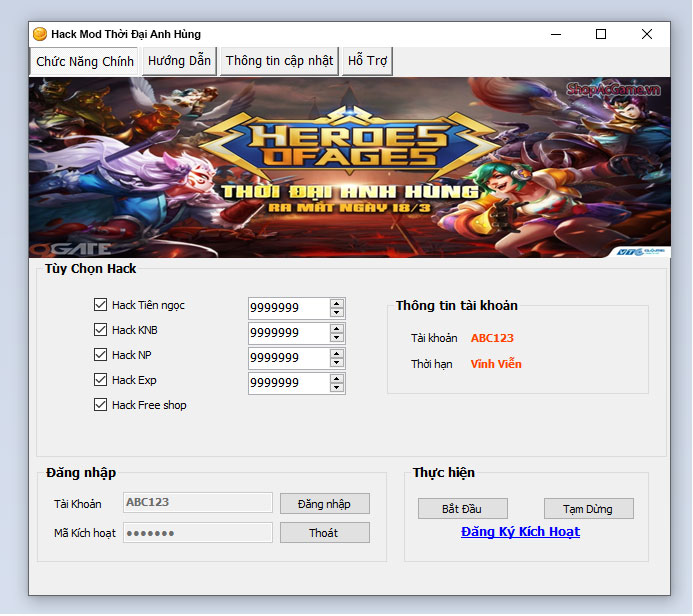Increase the Hack NP value with up arrow
This screenshot has width=693, height=616.
tap(337, 354)
